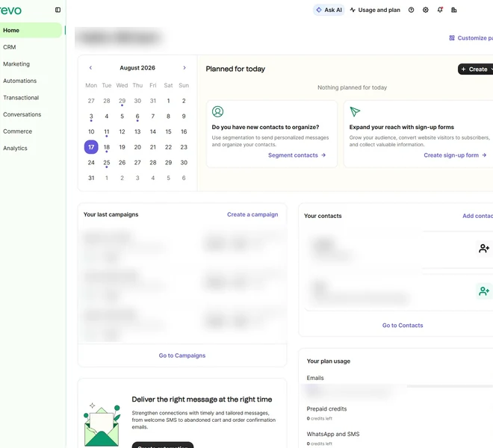Select July 29 in the calendar

[x=122, y=101]
